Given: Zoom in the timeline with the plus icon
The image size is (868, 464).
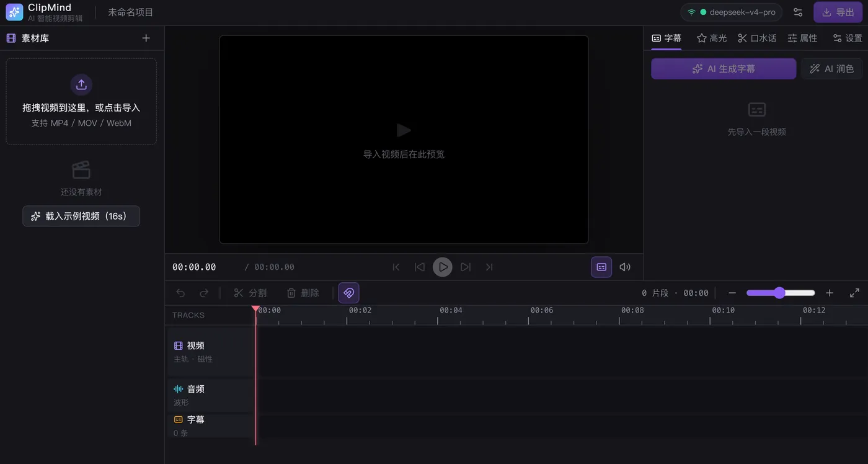Looking at the screenshot, I should tap(830, 293).
